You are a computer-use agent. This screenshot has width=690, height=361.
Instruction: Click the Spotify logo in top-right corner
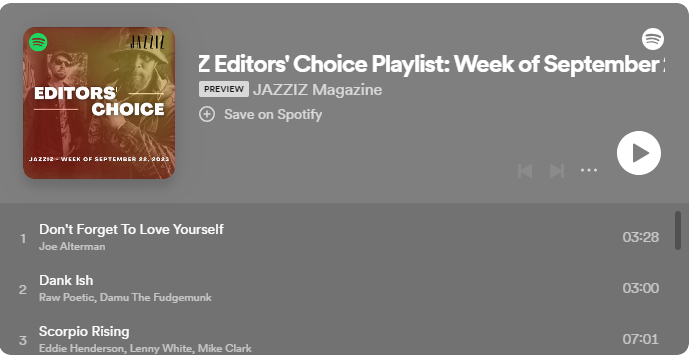653,39
